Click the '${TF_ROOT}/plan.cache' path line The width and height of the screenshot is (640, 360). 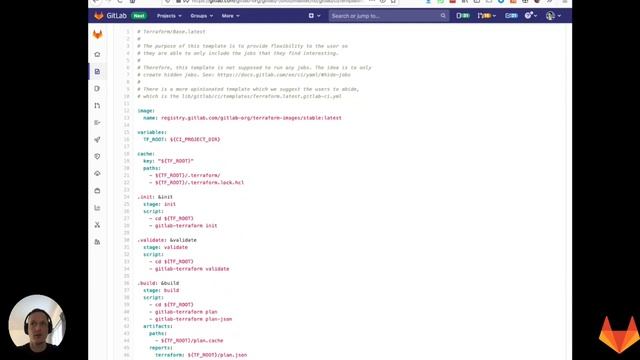point(189,340)
